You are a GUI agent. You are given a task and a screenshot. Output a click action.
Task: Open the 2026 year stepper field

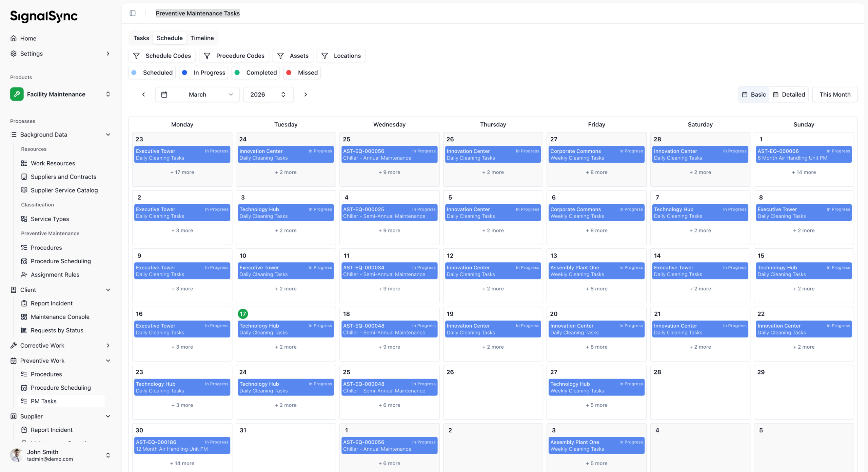click(268, 95)
